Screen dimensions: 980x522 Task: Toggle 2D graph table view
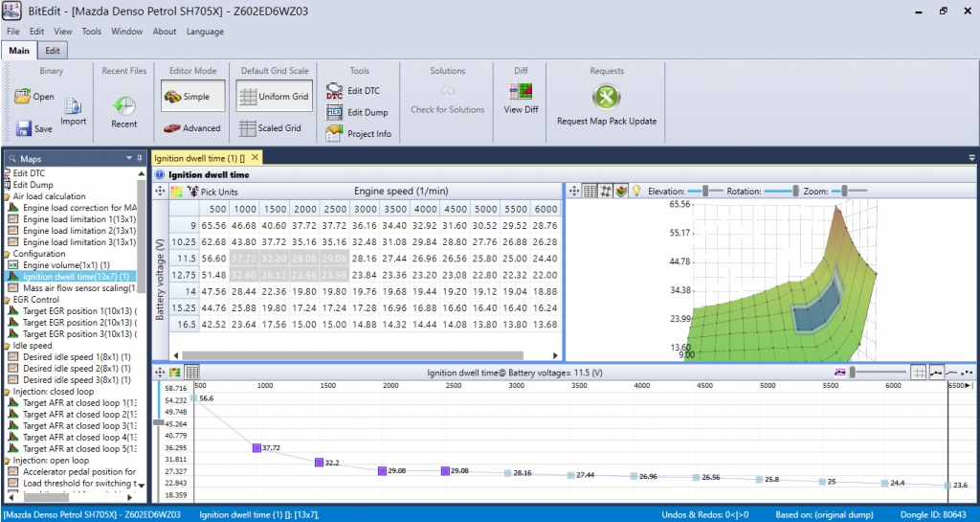click(x=191, y=372)
